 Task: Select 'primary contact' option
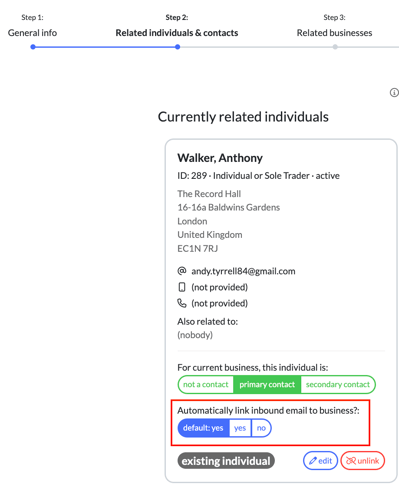(267, 384)
